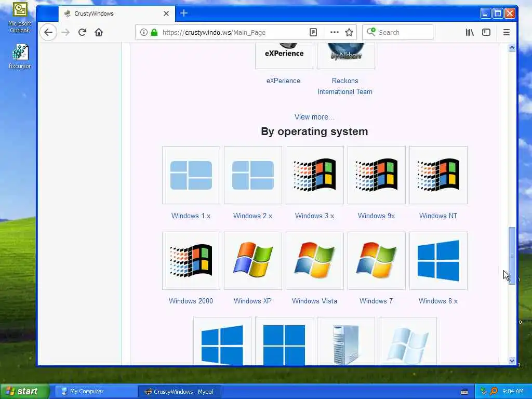532x399 pixels.
Task: Click the keyboard icon on taskbar
Action: tap(465, 392)
